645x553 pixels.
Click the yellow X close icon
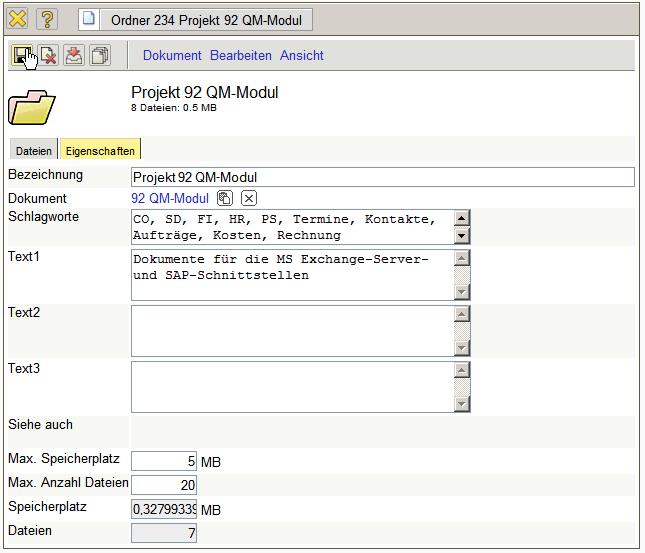point(17,19)
